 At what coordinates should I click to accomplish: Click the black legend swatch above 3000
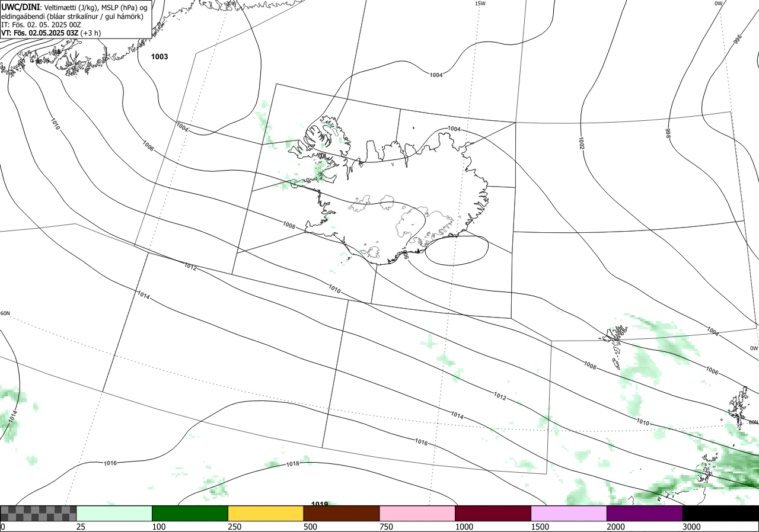[721, 513]
